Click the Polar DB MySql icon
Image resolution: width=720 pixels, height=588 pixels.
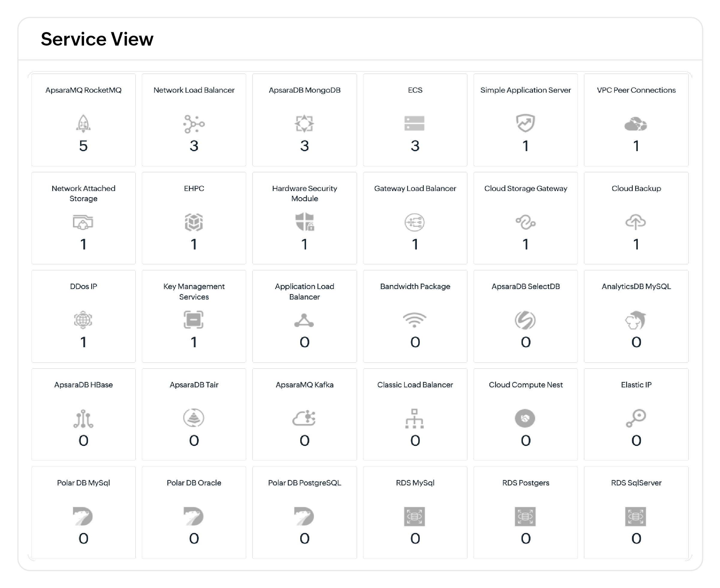[83, 516]
